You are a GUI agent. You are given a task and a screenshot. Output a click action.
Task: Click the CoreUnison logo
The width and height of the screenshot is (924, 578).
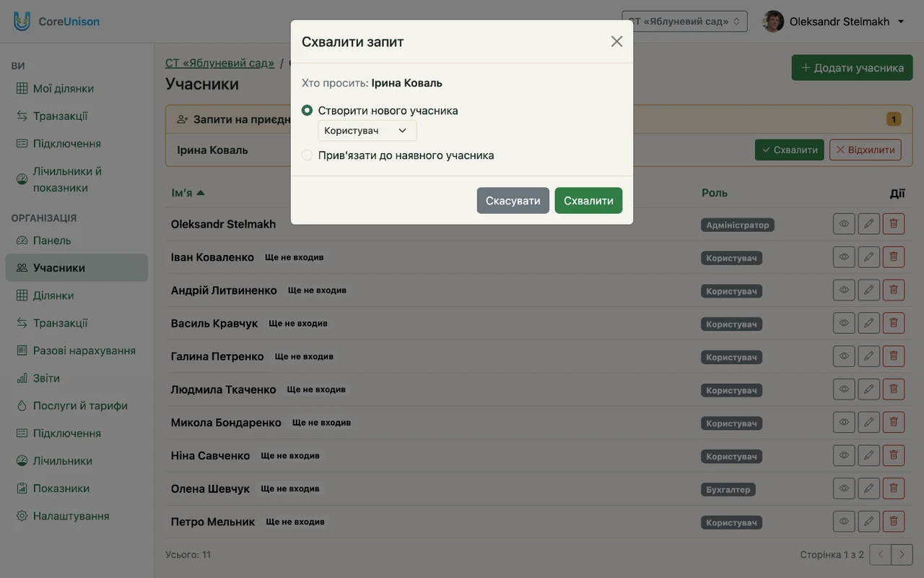pos(56,22)
